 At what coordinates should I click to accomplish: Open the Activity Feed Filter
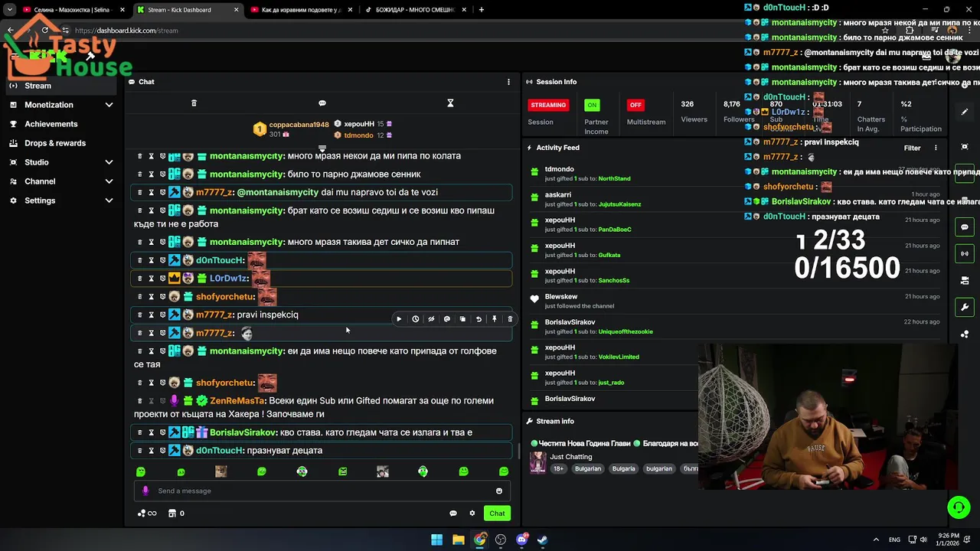pos(913,148)
